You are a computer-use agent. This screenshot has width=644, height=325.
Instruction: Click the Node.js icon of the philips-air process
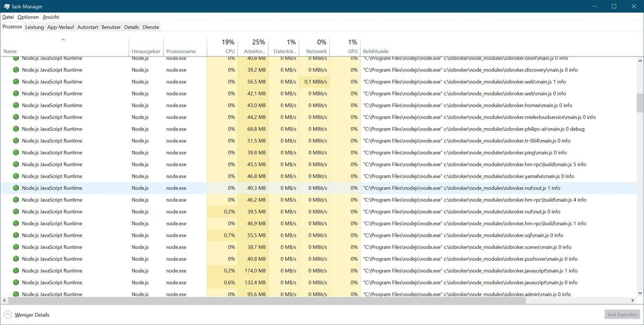16,129
